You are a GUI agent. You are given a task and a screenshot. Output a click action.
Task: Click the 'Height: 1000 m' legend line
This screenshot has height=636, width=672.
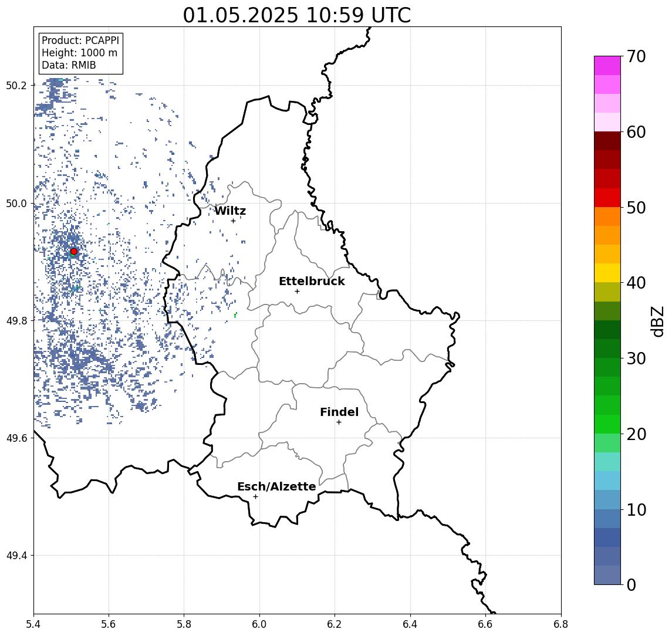79,53
